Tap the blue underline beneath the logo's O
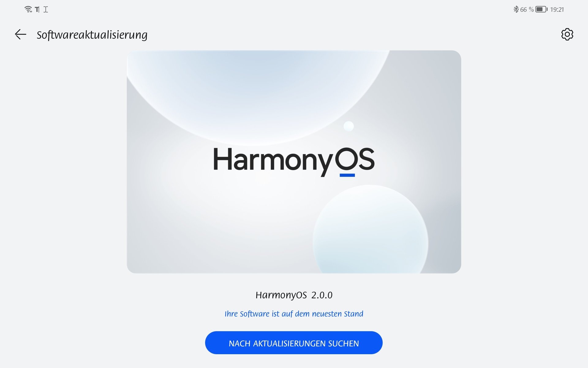This screenshot has height=368, width=588. coord(347,175)
